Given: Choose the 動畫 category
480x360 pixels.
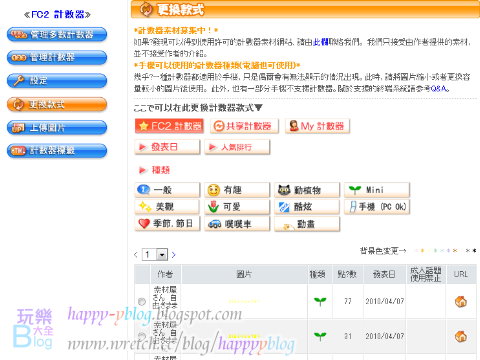Looking at the screenshot, I should click(307, 224).
